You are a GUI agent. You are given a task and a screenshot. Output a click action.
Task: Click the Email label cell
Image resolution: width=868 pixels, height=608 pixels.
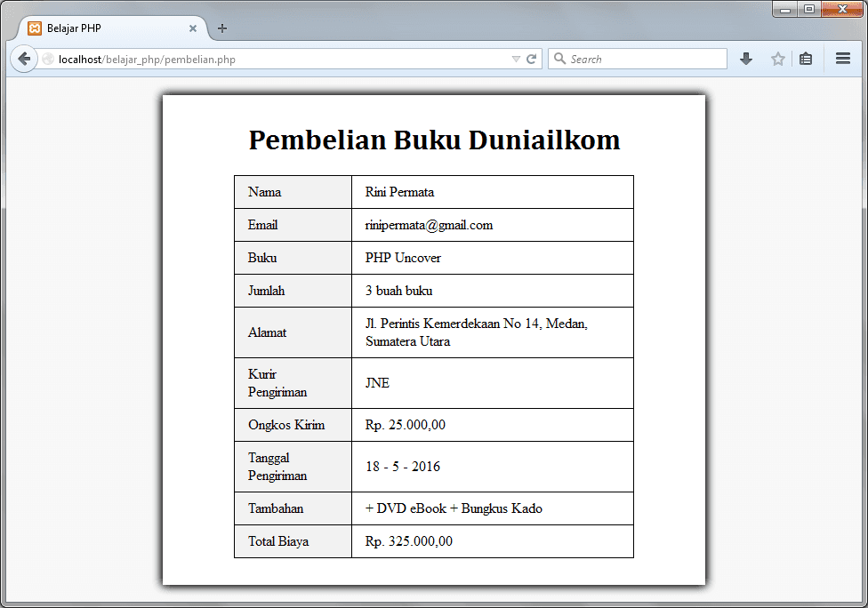[x=293, y=225]
